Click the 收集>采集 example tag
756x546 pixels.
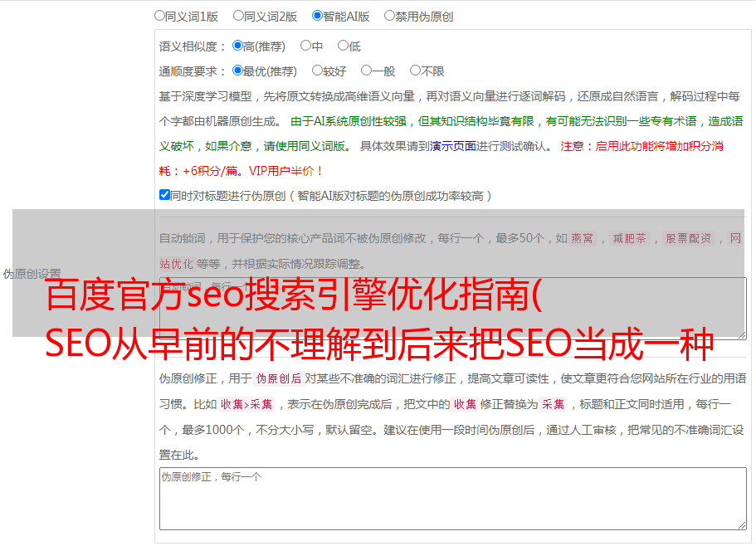point(246,404)
